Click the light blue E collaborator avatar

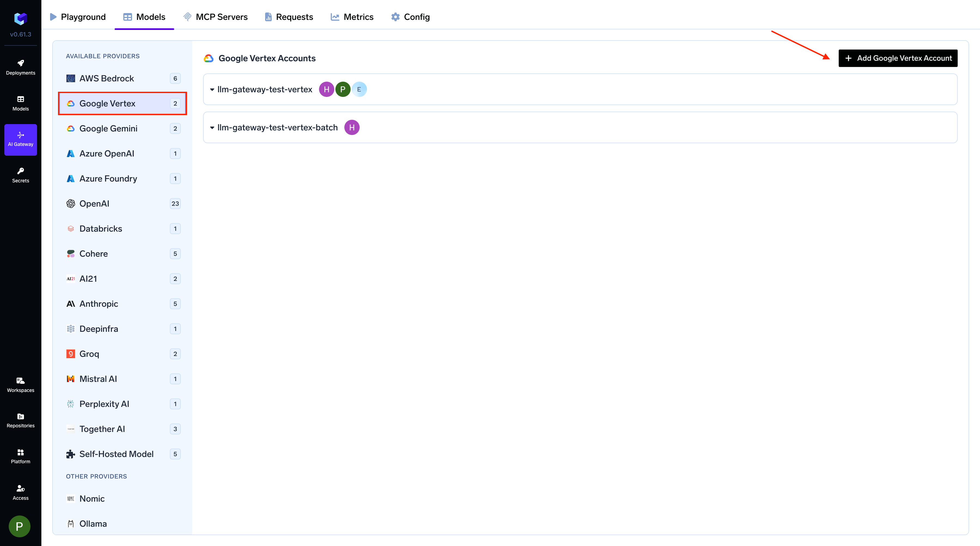click(x=359, y=90)
